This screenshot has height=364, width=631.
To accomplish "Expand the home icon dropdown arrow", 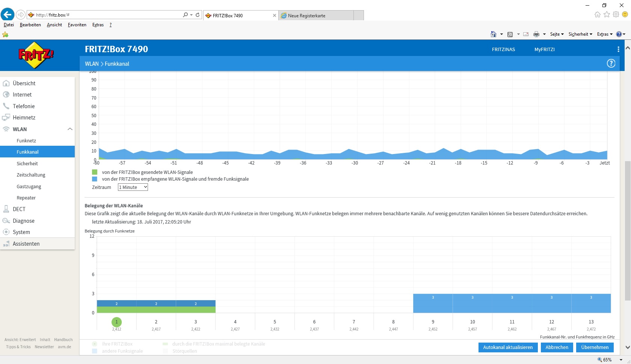I will coord(501,34).
